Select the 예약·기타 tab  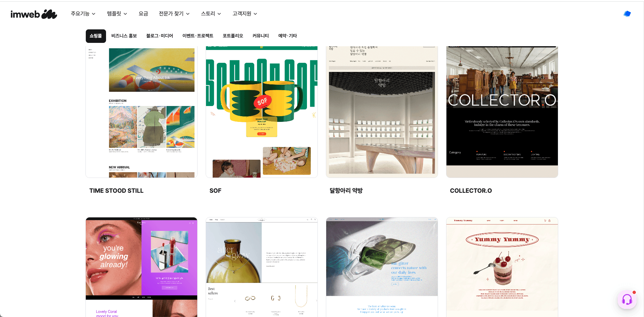[287, 36]
